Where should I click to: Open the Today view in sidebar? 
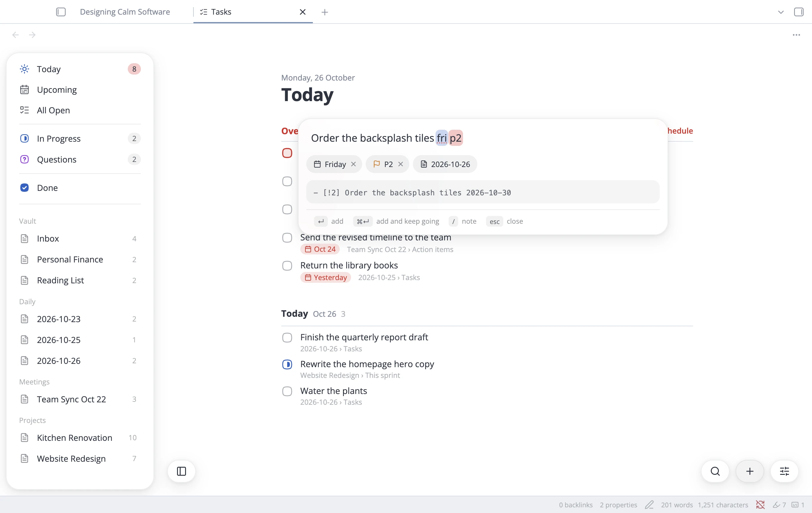[x=80, y=69]
